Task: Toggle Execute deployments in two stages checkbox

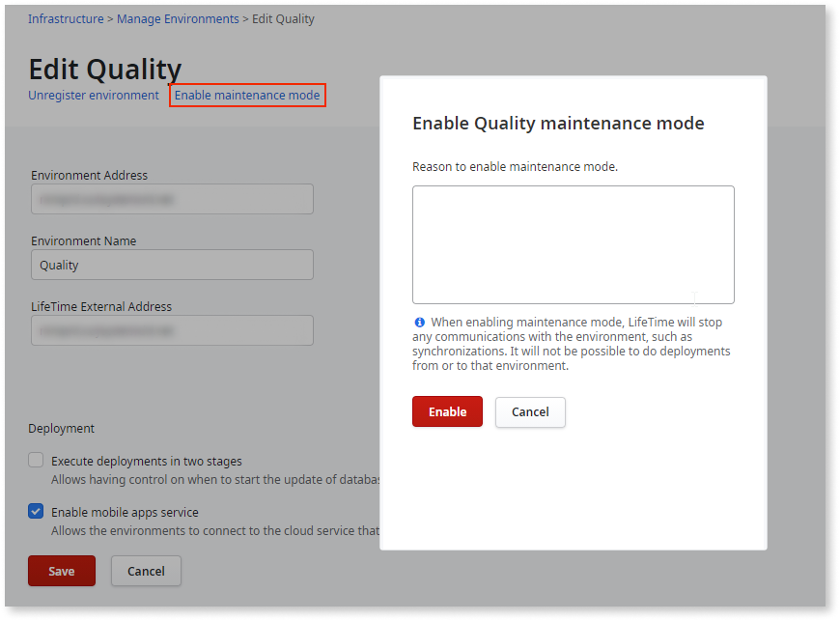Action: [36, 461]
